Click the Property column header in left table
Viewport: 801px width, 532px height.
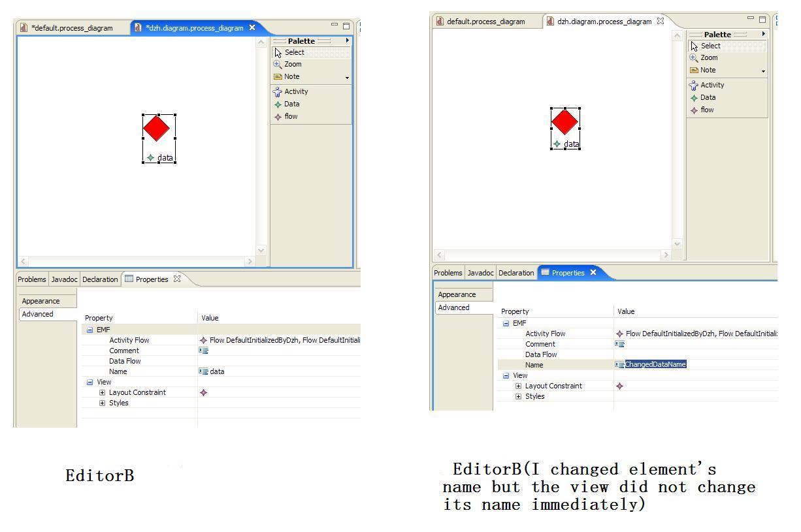tap(99, 318)
